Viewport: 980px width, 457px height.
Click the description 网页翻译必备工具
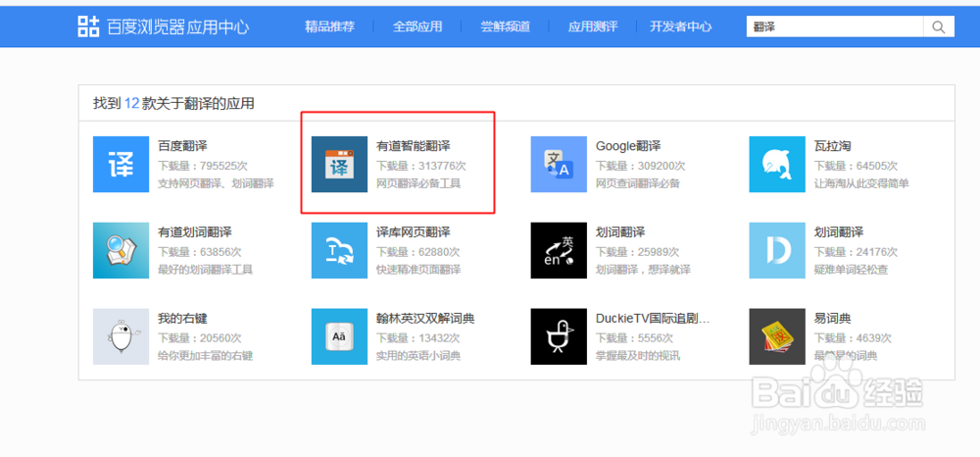[418, 183]
